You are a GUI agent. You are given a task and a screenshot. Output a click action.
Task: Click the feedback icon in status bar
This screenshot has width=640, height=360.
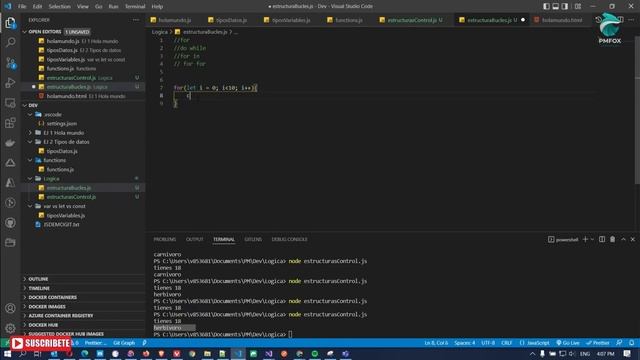point(619,343)
